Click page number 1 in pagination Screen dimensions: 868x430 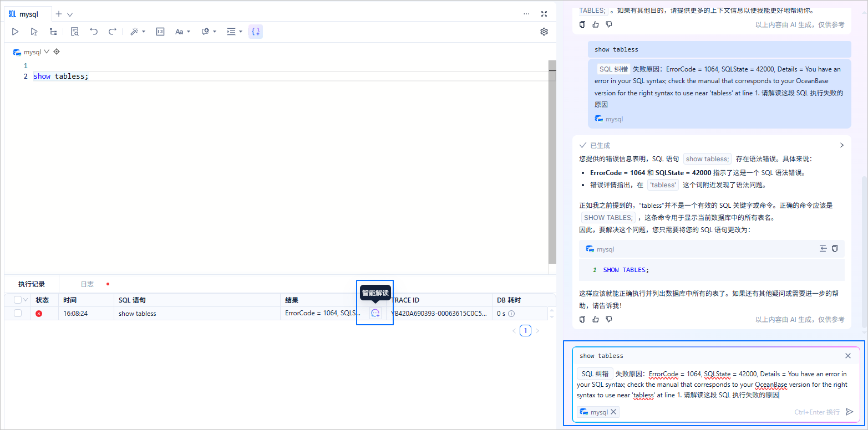(525, 331)
